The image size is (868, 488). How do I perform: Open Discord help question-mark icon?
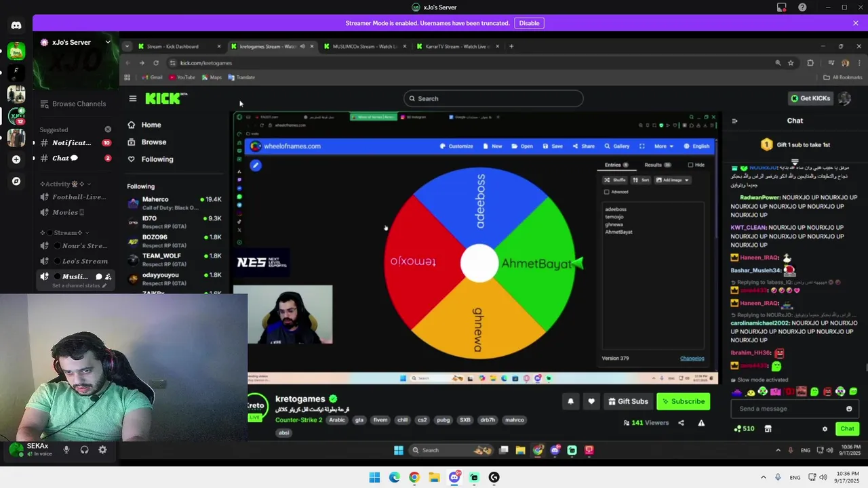[803, 7]
